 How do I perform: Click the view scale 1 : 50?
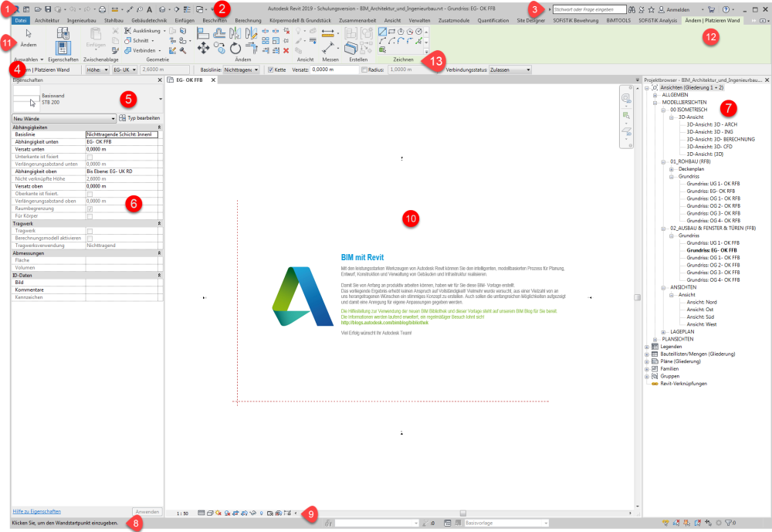coord(182,513)
